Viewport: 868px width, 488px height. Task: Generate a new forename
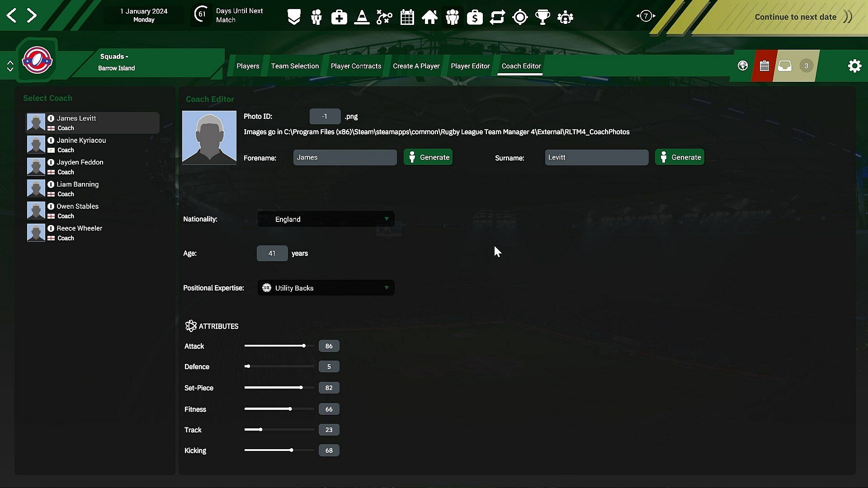(x=428, y=157)
